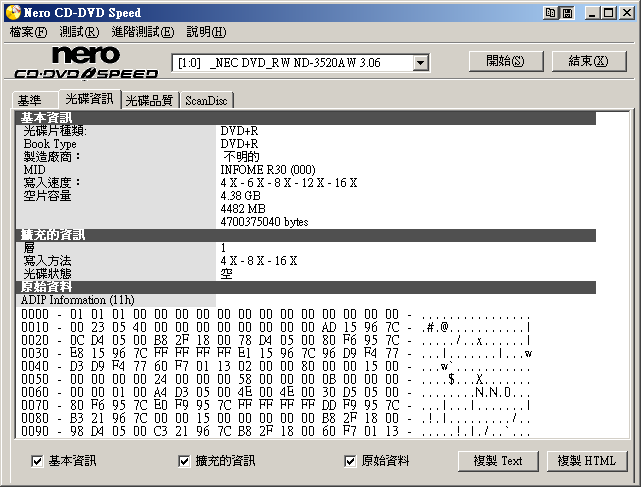The width and height of the screenshot is (641, 487).
Task: Close the Nero CD-DVD Speed window
Action: (626, 13)
